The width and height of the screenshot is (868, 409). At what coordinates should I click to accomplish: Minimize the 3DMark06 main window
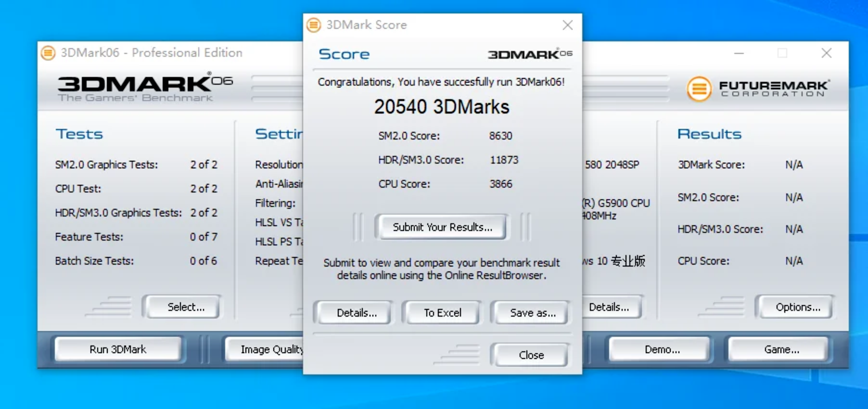(x=739, y=53)
